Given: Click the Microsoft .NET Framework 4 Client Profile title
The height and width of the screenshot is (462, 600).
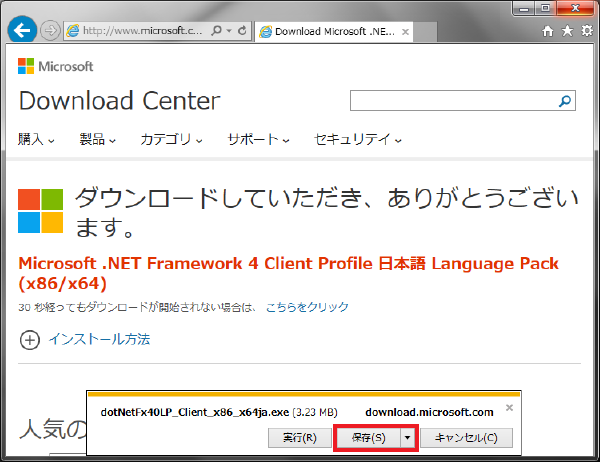Looking at the screenshot, I should coord(289,274).
